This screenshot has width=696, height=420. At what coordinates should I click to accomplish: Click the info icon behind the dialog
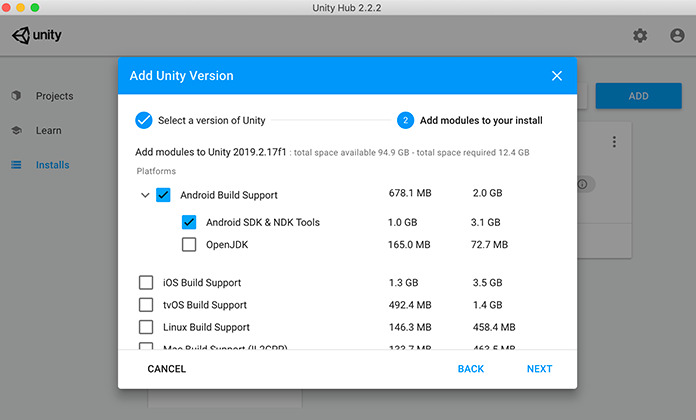coord(582,184)
